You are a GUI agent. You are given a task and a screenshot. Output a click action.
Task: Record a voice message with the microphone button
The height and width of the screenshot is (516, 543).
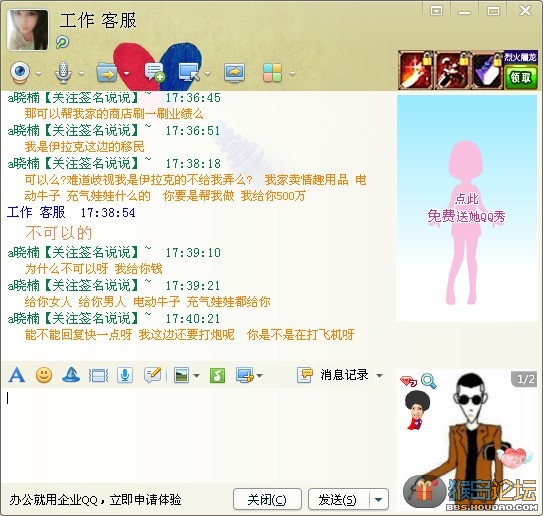coord(125,375)
